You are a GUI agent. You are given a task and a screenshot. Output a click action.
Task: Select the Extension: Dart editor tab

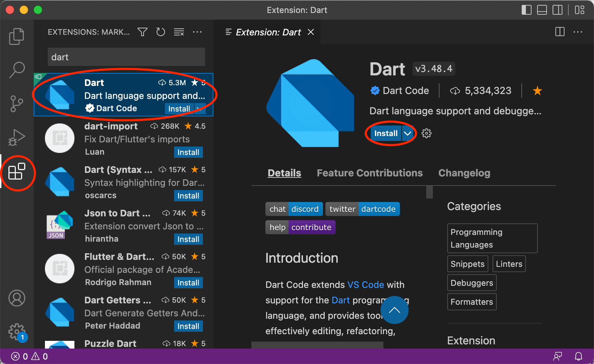268,32
